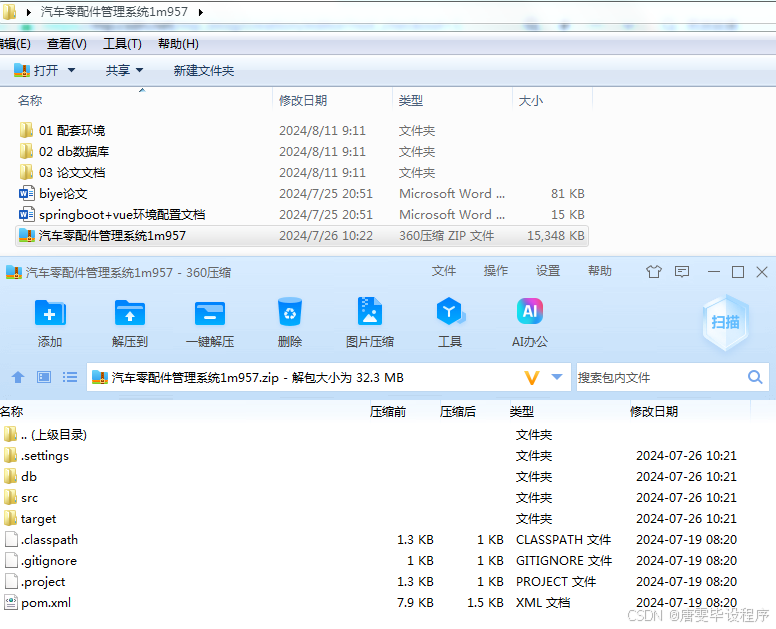The width and height of the screenshot is (776, 629).
Task: Open the skin (shirt) icon in the title bar
Action: tap(654, 272)
